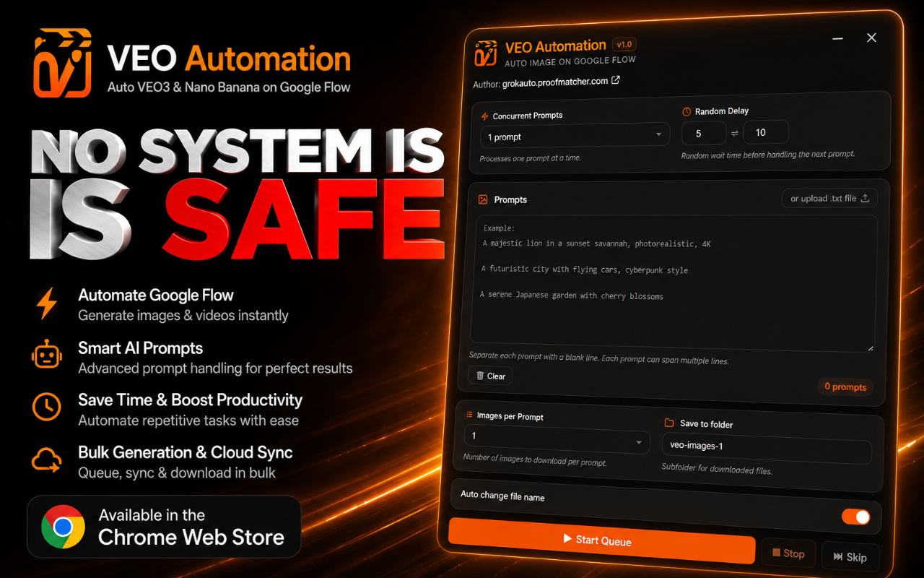Click the "Processes one prompt at a time." hint
Viewport: 924px width, 578px height.
point(530,158)
